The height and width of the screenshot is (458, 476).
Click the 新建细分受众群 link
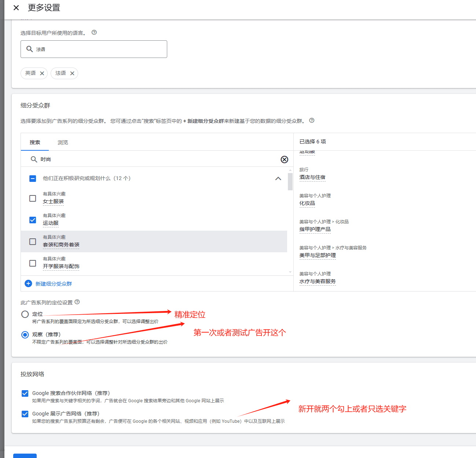coord(54,284)
